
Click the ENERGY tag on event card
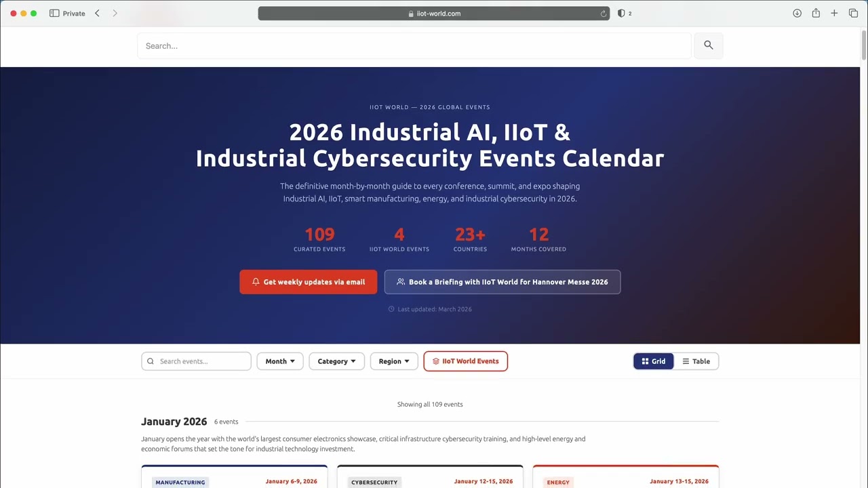pyautogui.click(x=558, y=483)
